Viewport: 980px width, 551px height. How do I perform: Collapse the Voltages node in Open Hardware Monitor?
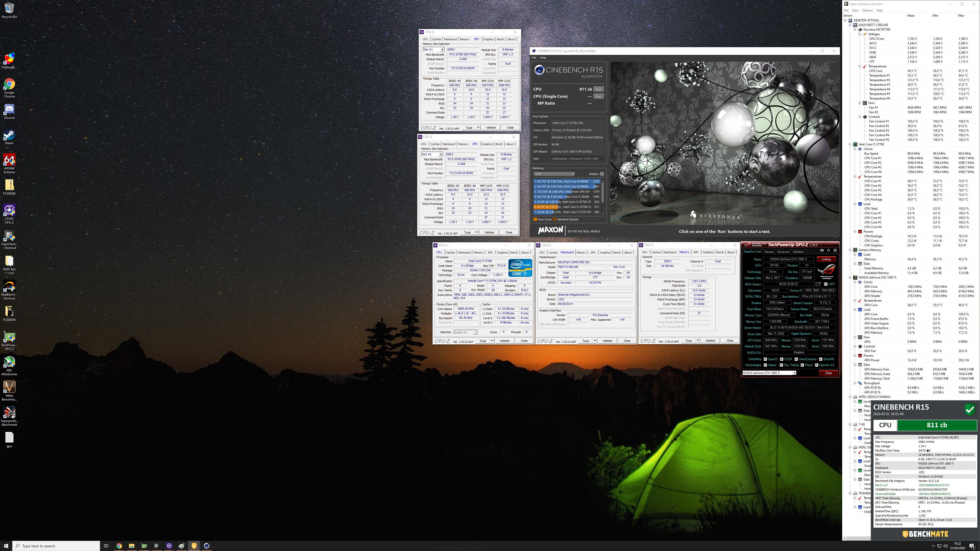point(860,34)
